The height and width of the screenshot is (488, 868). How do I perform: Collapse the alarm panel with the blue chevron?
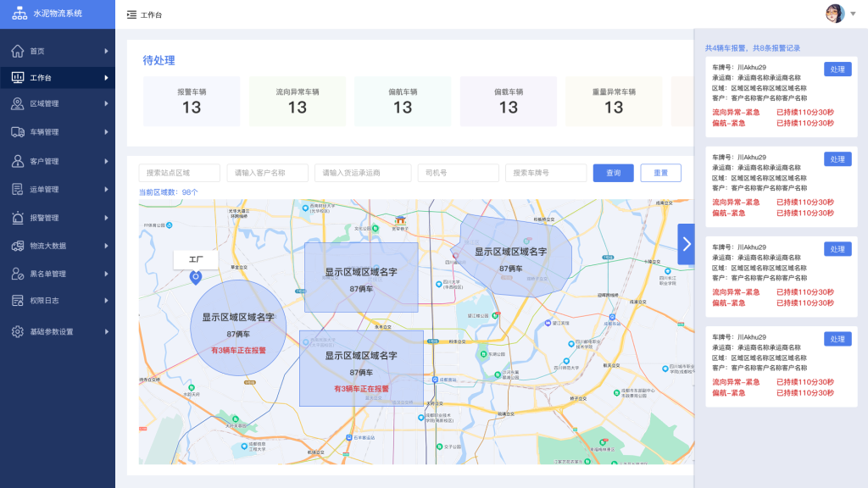tap(686, 244)
